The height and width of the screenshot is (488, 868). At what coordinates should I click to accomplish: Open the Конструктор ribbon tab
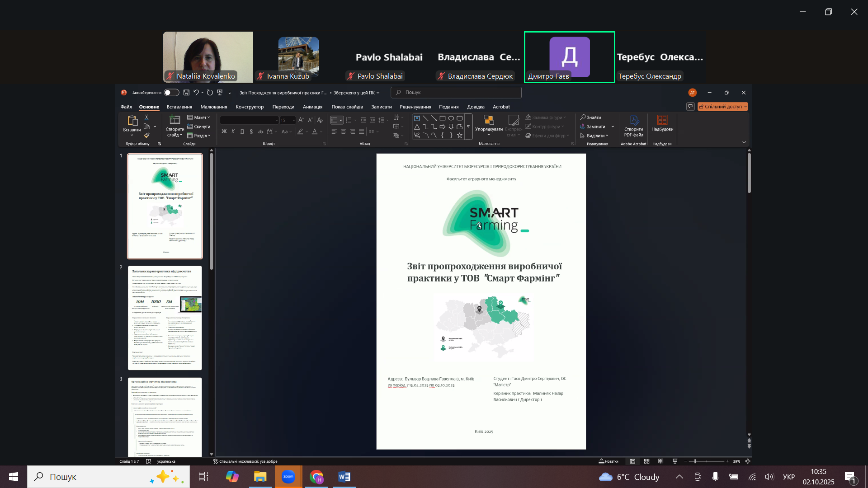point(250,107)
